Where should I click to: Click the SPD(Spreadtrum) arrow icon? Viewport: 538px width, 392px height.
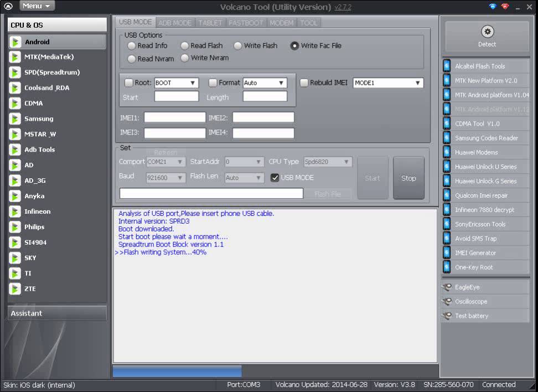pyautogui.click(x=15, y=73)
